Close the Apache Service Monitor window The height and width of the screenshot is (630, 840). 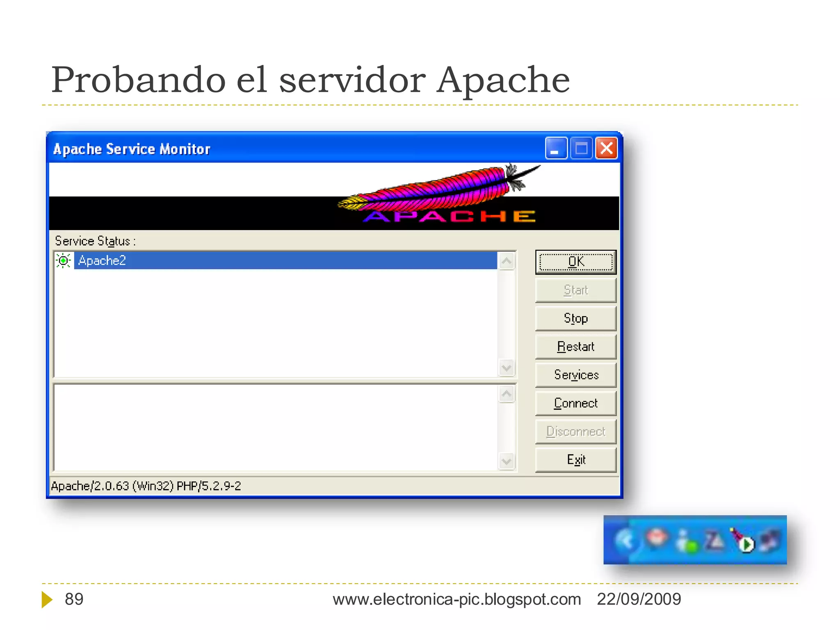tap(607, 148)
